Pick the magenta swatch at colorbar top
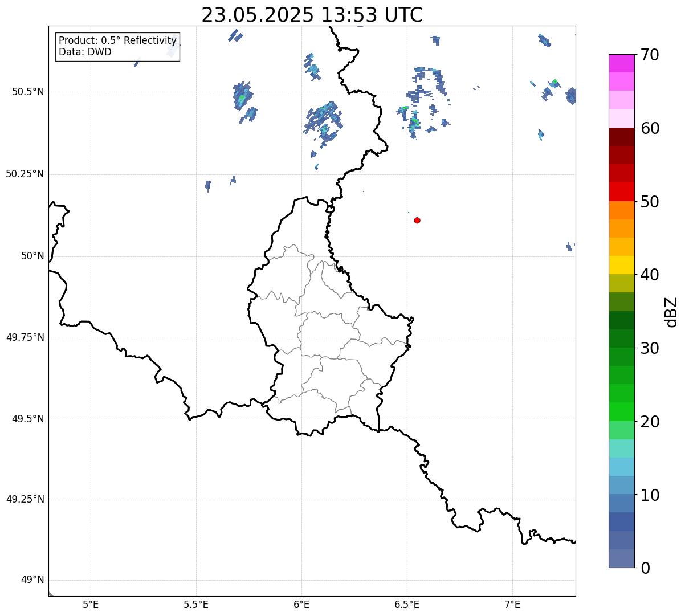The height and width of the screenshot is (616, 685). [x=622, y=63]
